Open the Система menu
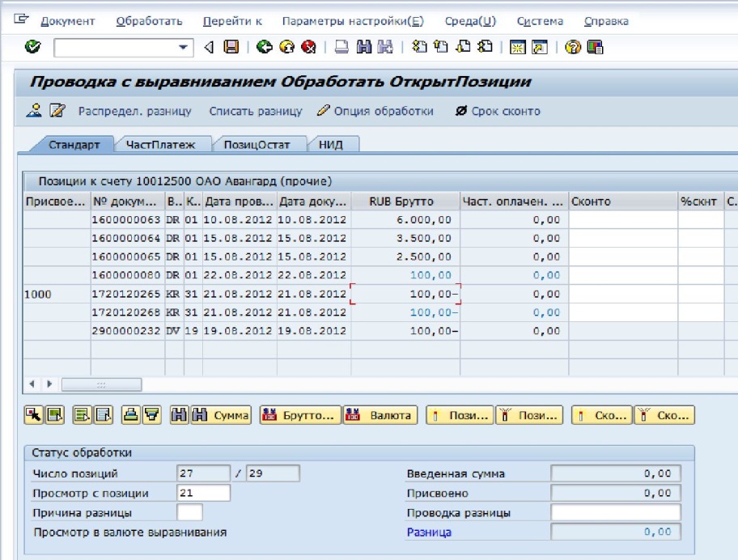The width and height of the screenshot is (738, 560). (x=540, y=21)
